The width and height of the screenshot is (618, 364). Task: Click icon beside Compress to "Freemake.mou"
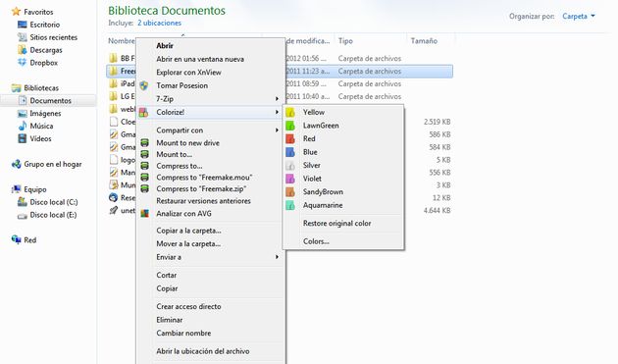[144, 178]
